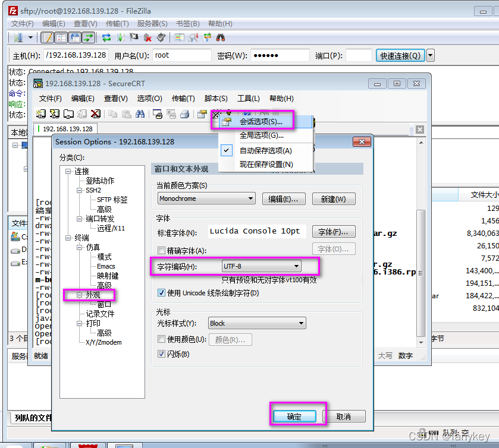Open SecureCRT 脚本(S) menu
Image resolution: width=499 pixels, height=448 pixels.
coord(216,99)
